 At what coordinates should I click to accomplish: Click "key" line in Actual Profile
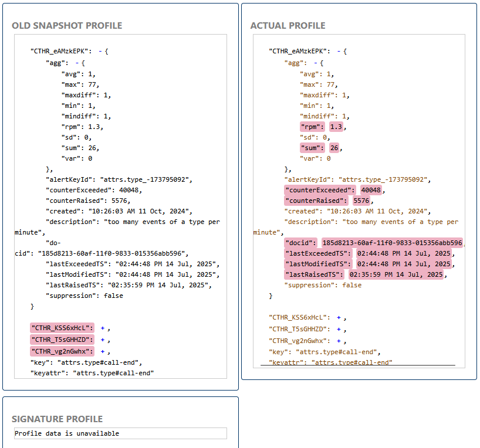325,352
